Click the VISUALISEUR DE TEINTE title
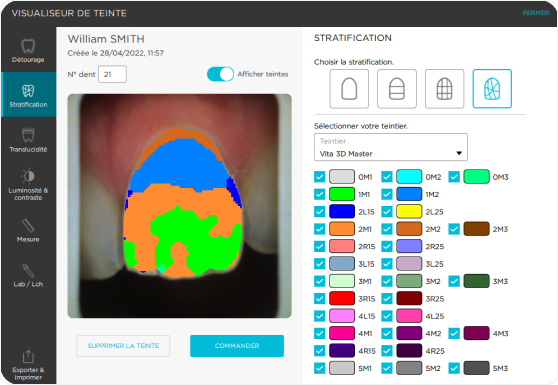Image resolution: width=558 pixels, height=385 pixels. tap(69, 13)
